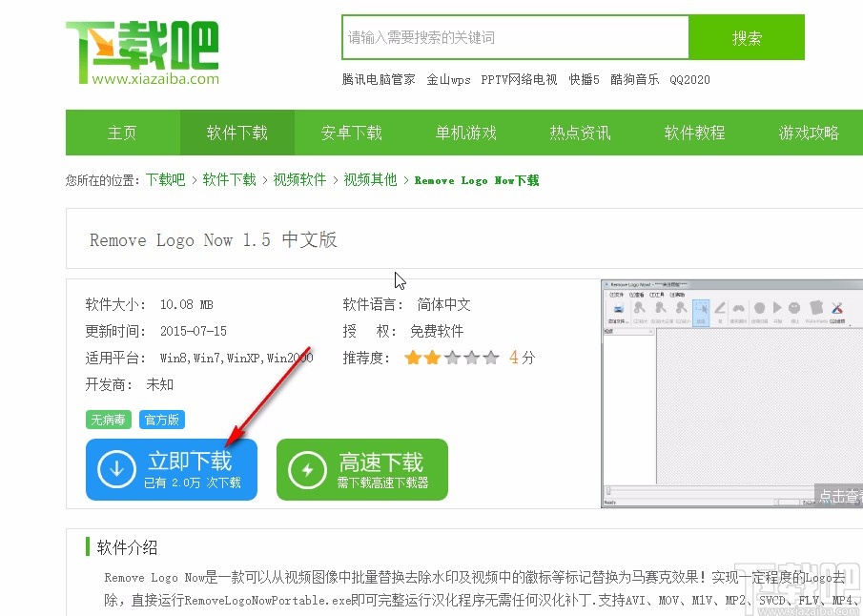Click the second gold rating star
This screenshot has height=616, width=863.
[433, 358]
